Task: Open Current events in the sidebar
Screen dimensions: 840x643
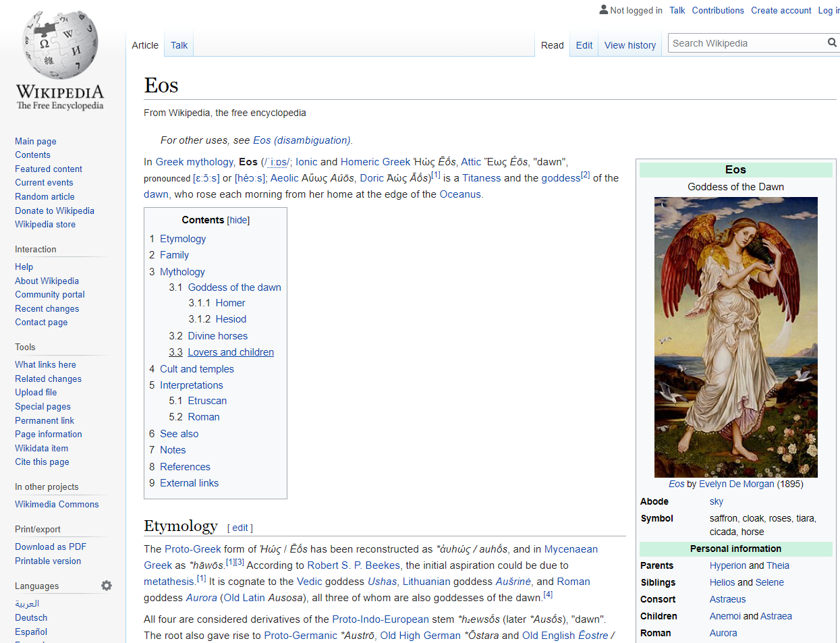Action: click(x=44, y=182)
